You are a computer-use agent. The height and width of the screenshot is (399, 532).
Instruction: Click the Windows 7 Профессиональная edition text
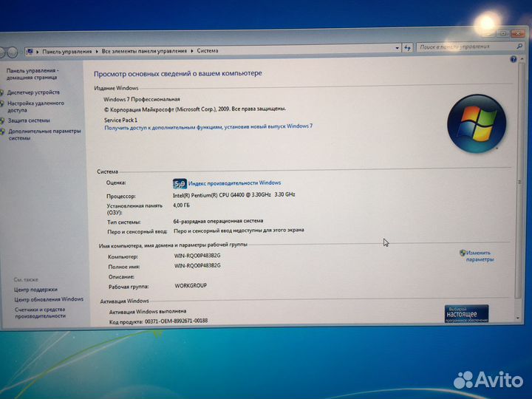click(142, 100)
